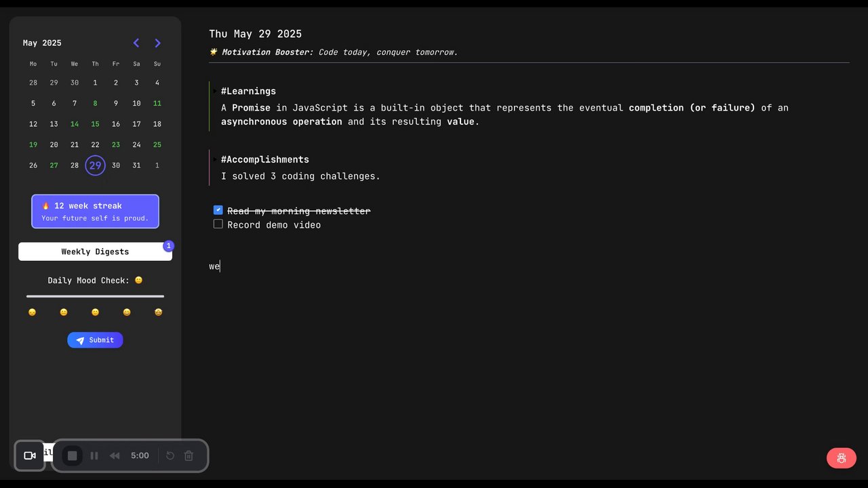Viewport: 868px width, 488px height.
Task: Uncheck "Read my morning newsletter" task
Action: (218, 210)
